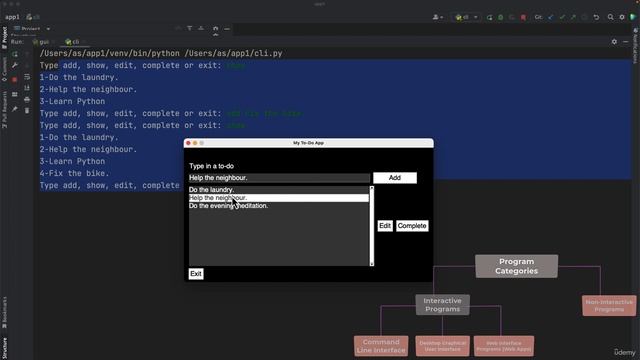The image size is (640, 360).
Task: Open Run panel gear settings
Action: point(614,42)
